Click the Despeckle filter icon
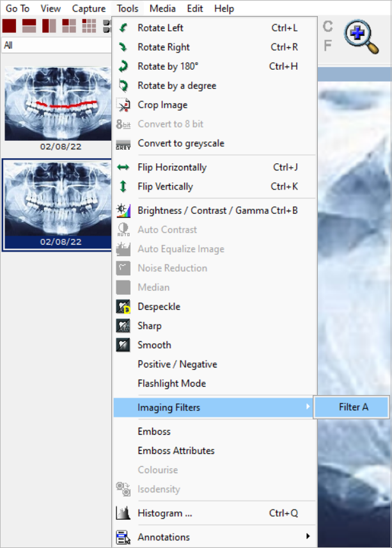 (123, 307)
